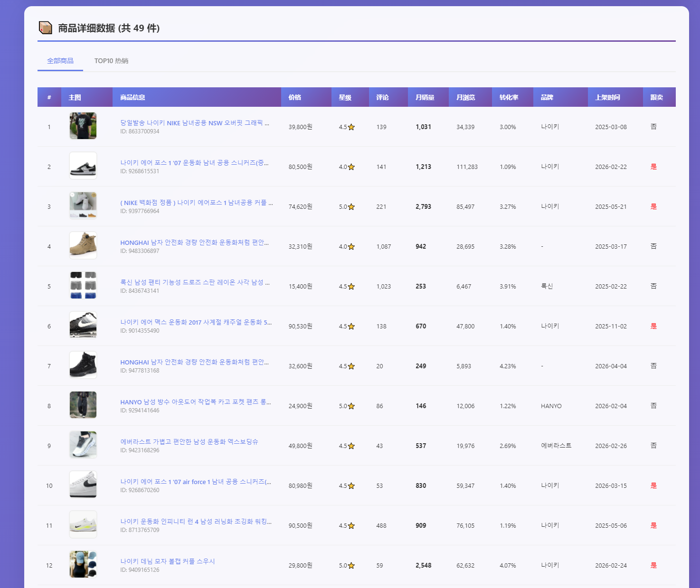Open HONGHAI link priced 32,600원
The height and width of the screenshot is (588, 700).
tap(194, 362)
